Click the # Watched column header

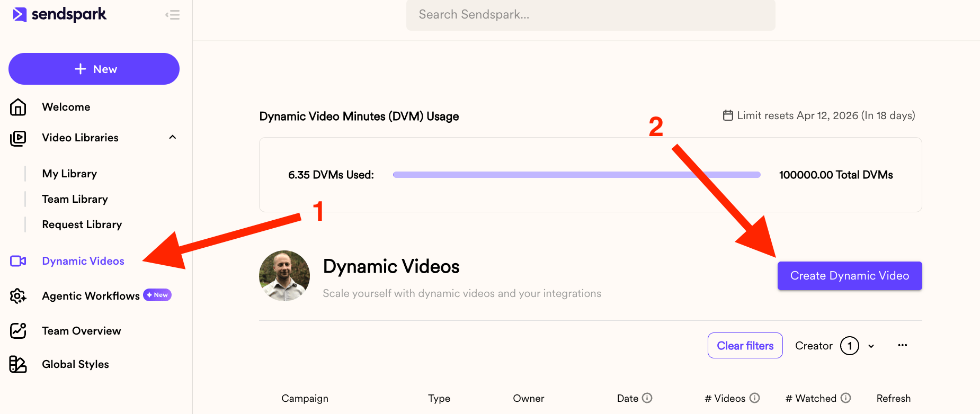[x=811, y=398]
